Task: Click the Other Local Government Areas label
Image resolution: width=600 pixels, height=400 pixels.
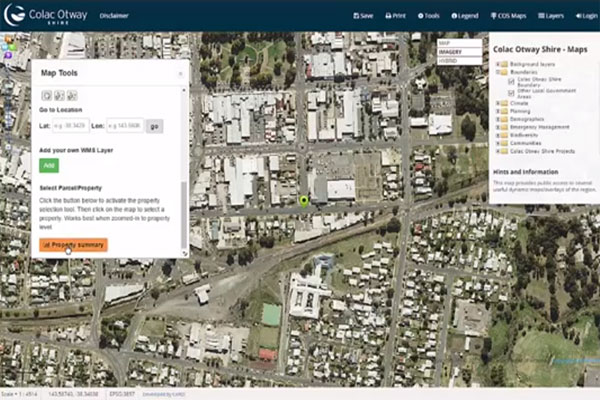Action: [x=546, y=93]
